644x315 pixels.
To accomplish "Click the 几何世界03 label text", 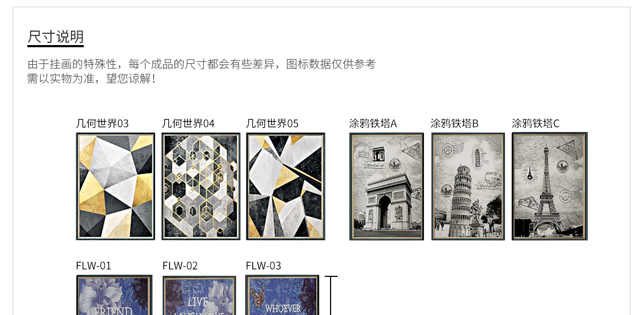I will (x=103, y=123).
